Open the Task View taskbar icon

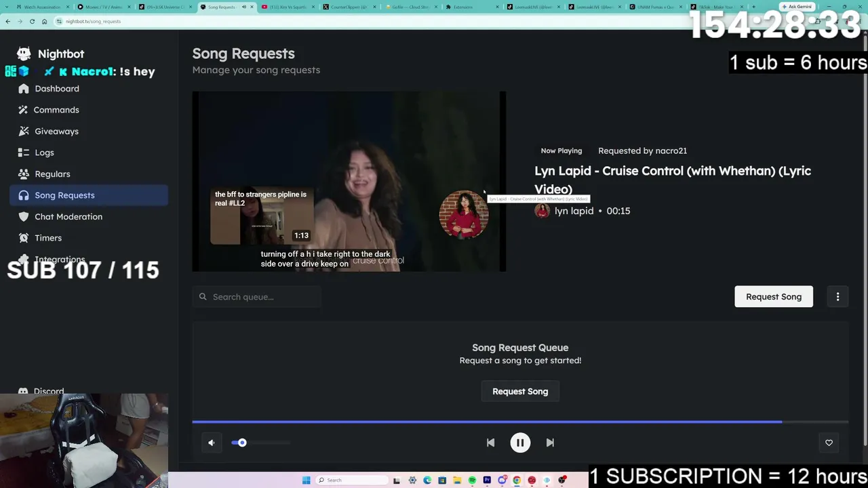tap(397, 480)
